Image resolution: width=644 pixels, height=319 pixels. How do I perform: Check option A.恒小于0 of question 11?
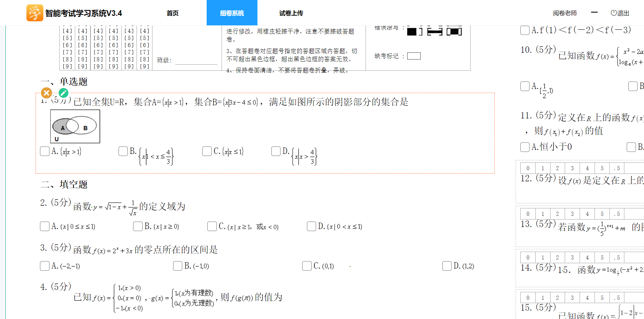525,147
